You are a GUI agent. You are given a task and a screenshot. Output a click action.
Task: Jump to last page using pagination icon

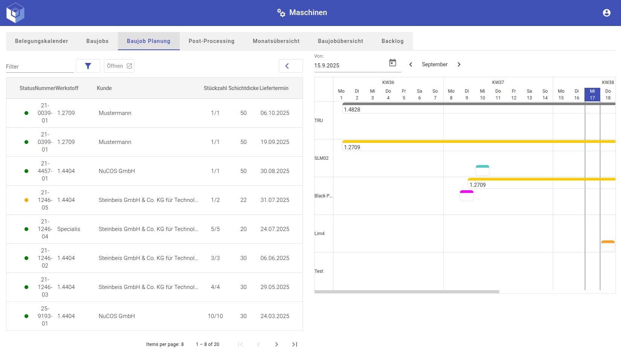pos(295,344)
